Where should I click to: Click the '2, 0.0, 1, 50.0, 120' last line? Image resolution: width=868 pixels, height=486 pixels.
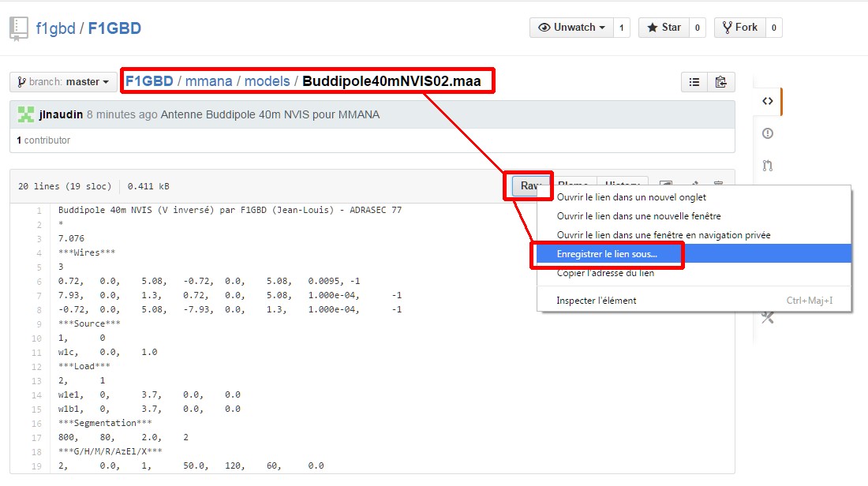click(x=191, y=466)
